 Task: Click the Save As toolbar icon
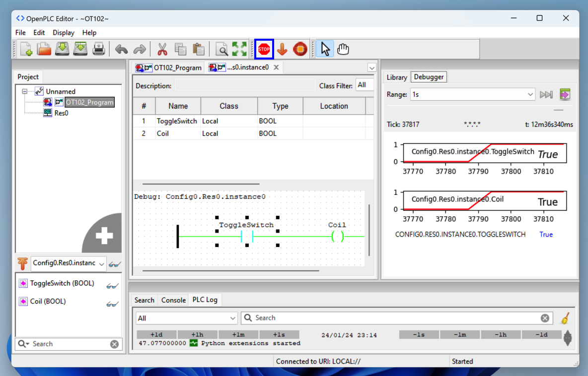click(x=80, y=49)
